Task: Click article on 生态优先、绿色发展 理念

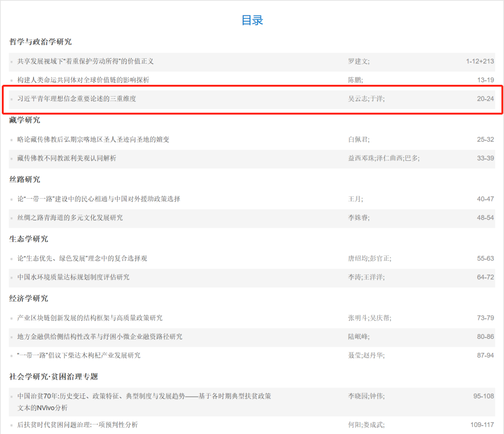Action: (82, 258)
